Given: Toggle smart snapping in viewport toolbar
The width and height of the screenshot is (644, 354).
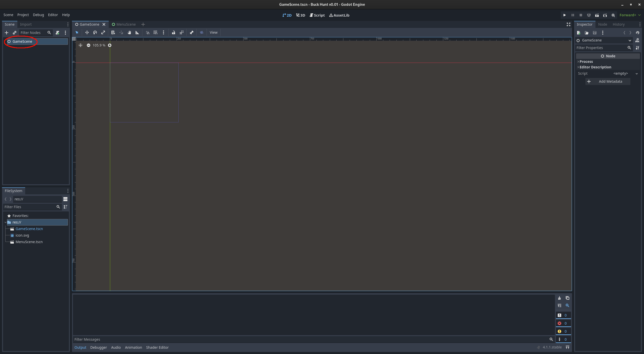Looking at the screenshot, I should point(147,32).
